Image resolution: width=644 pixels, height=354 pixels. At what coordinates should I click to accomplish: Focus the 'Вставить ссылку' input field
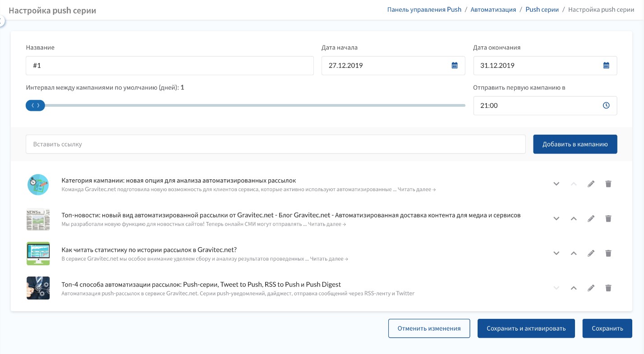[x=276, y=144]
